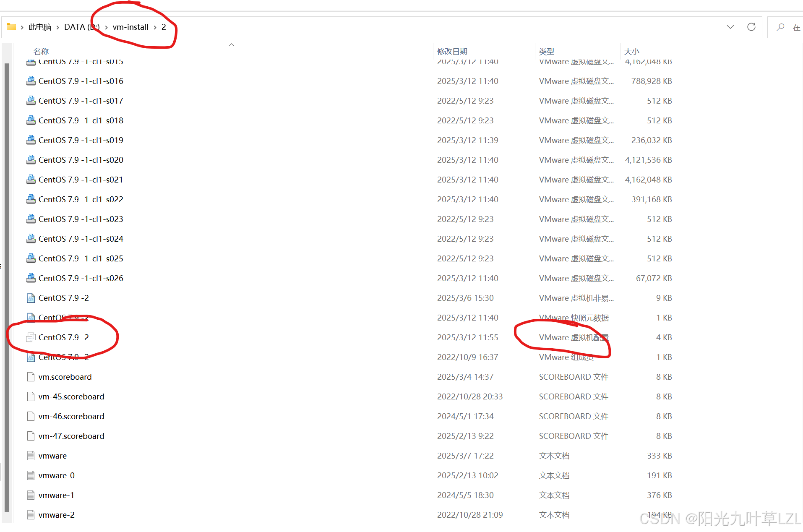803x532 pixels.
Task: Select the file CentOS 7.9 -1-cl1-s026
Action: 81,278
